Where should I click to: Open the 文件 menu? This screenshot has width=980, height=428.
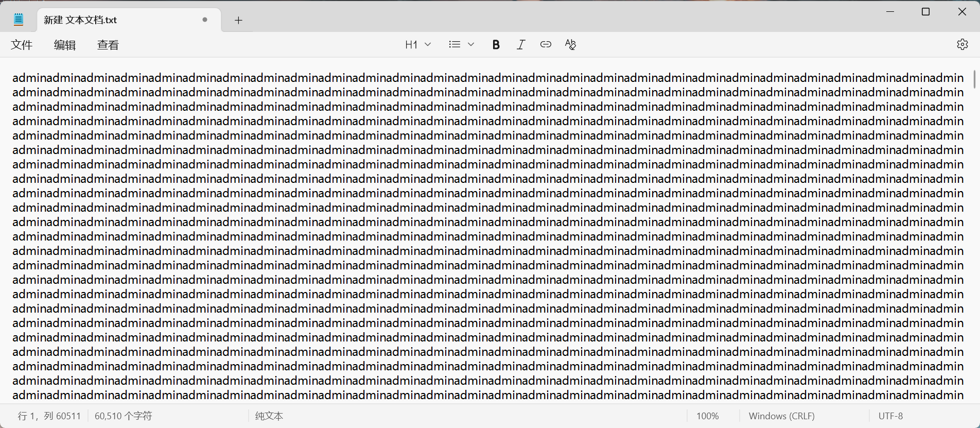22,45
